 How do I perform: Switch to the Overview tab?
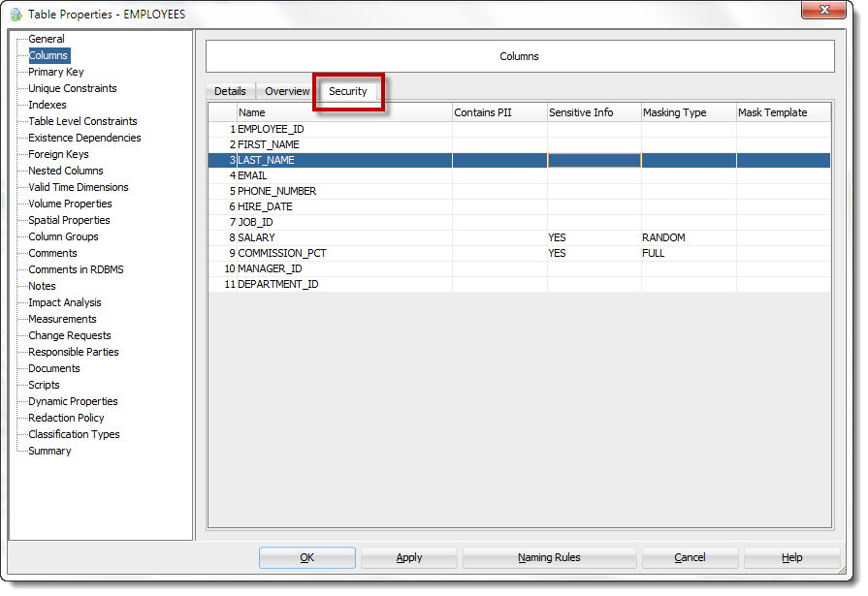click(287, 91)
